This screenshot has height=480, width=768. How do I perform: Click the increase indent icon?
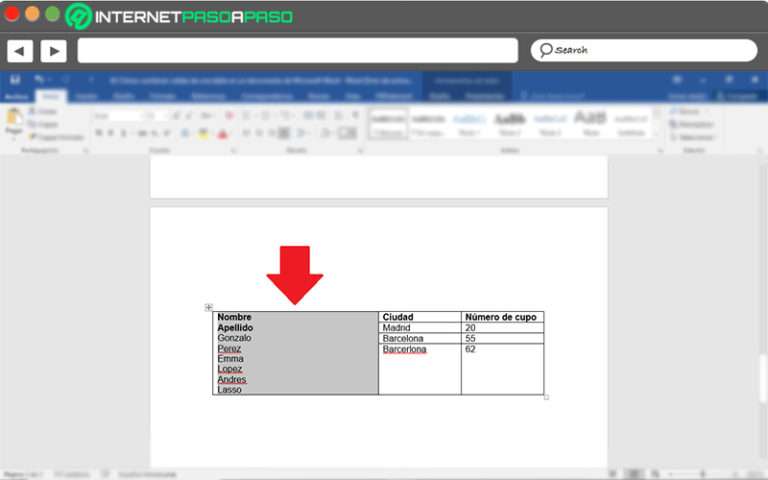tap(321, 116)
